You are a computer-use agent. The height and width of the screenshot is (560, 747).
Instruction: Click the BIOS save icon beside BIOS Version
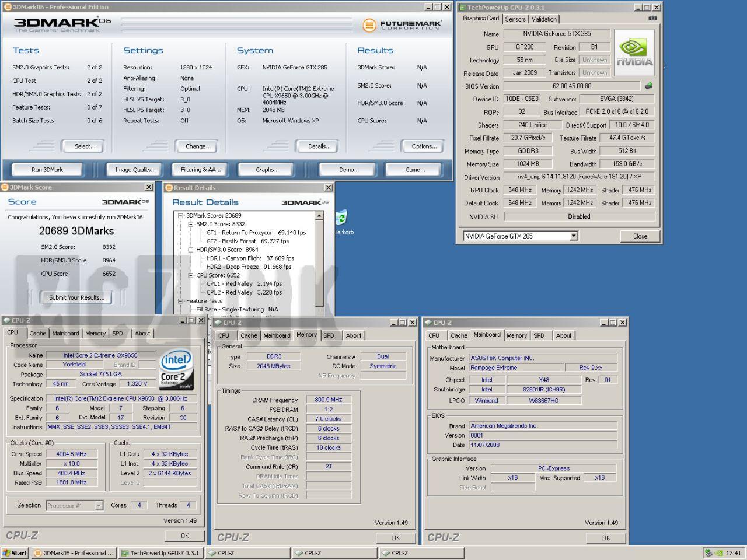(648, 86)
